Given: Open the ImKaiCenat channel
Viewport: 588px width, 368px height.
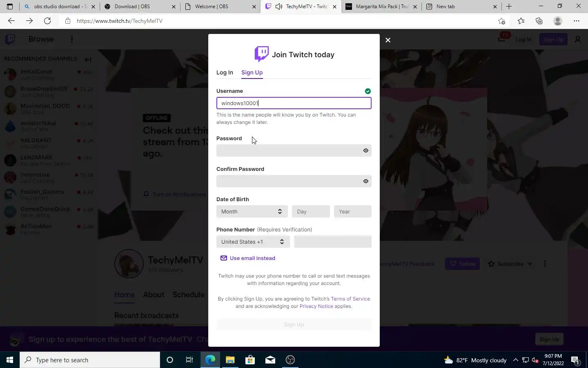Looking at the screenshot, I should click(49, 74).
